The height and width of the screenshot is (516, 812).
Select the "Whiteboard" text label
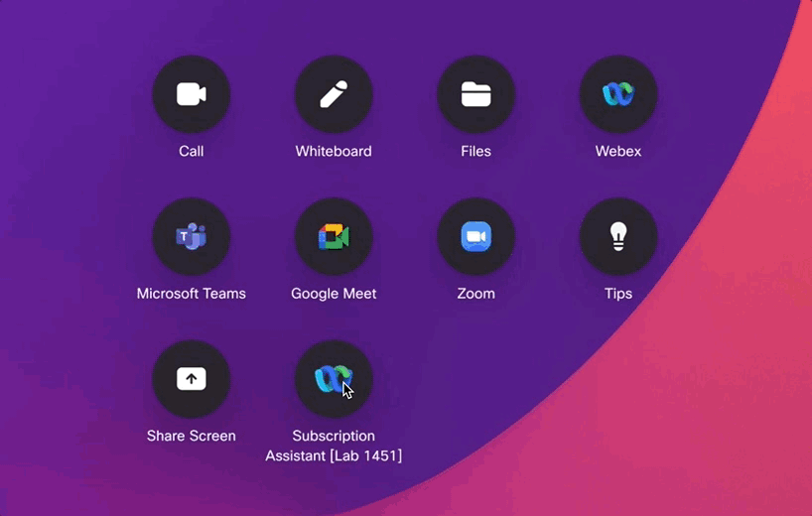tap(334, 152)
